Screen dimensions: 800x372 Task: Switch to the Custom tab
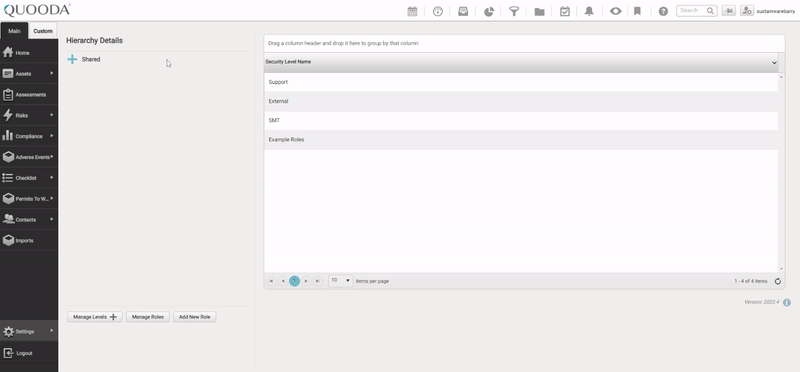click(x=43, y=31)
